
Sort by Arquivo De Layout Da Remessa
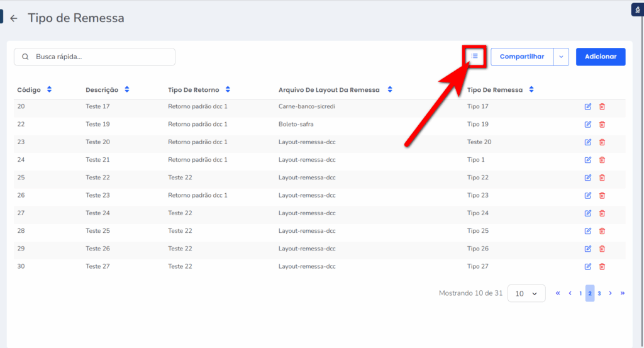click(390, 90)
